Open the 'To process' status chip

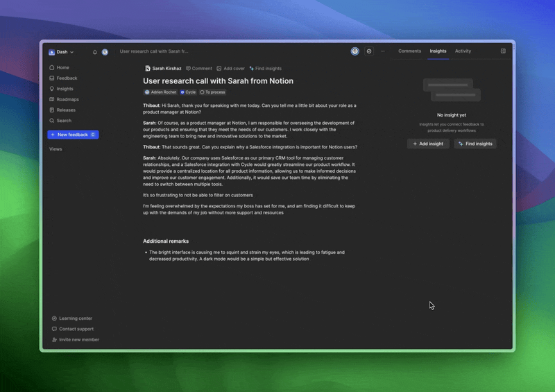pyautogui.click(x=212, y=92)
